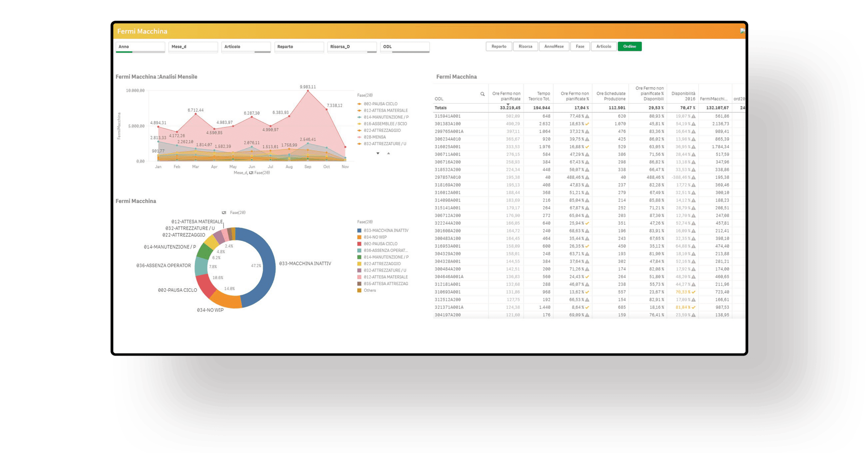Open the Reparto filter dropdown

[x=299, y=47]
